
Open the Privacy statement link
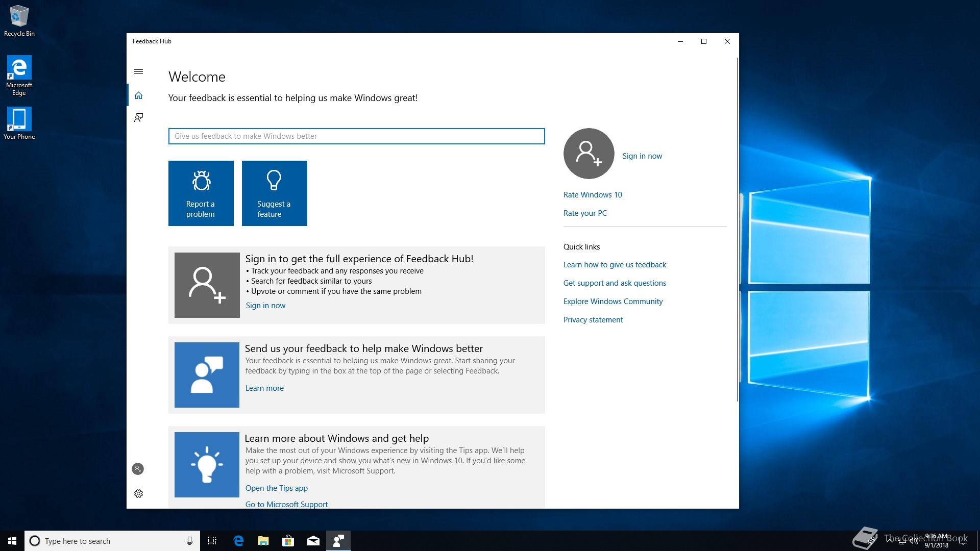tap(593, 320)
